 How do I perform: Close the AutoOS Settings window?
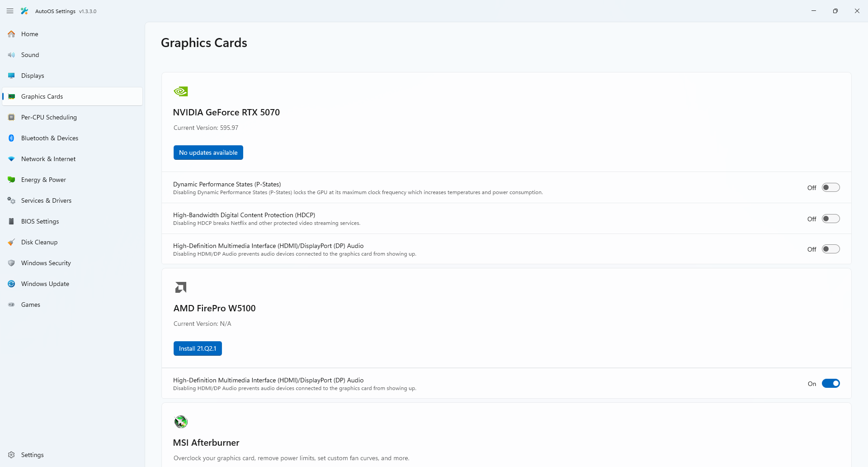(857, 11)
